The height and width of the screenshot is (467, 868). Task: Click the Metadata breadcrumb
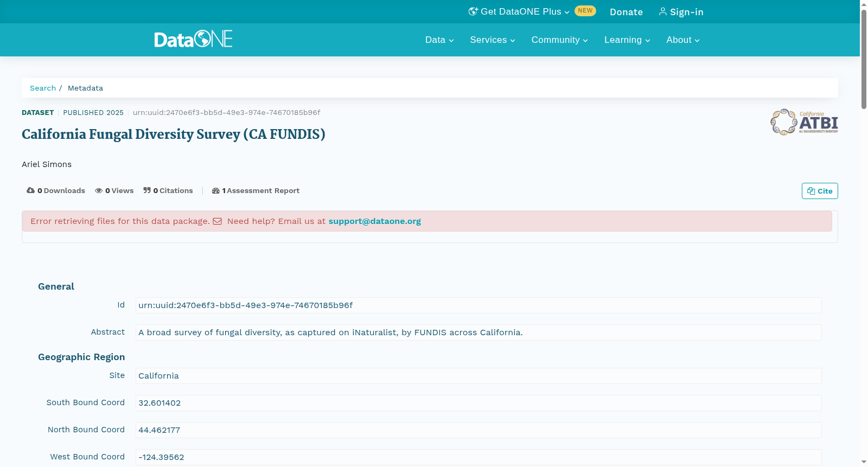(x=85, y=88)
